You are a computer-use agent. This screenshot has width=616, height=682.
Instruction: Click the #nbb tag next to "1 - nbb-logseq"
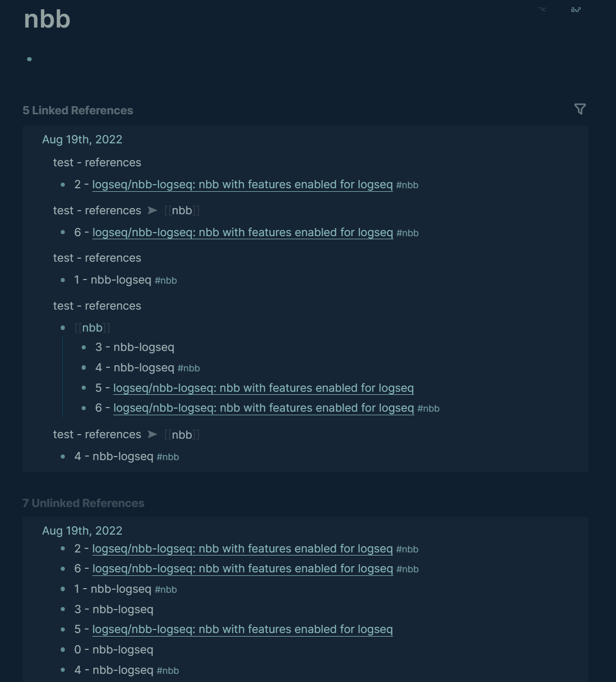point(166,281)
